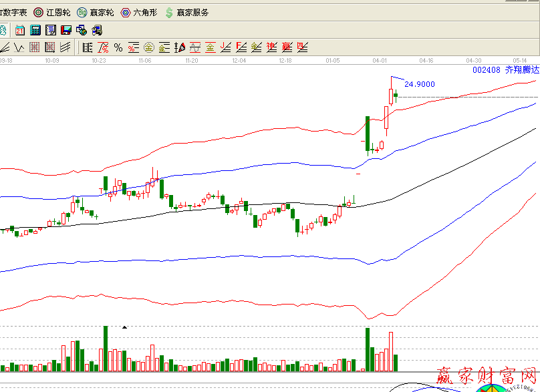Open the 六角形 (hexagon) tool
The image size is (540, 392).
pyautogui.click(x=138, y=12)
